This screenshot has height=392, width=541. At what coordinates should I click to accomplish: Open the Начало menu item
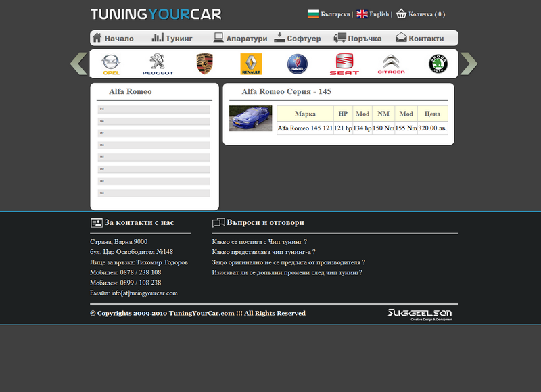click(x=119, y=39)
